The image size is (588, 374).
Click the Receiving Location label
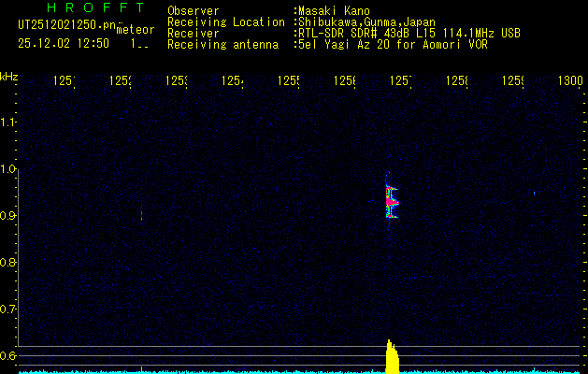226,22
